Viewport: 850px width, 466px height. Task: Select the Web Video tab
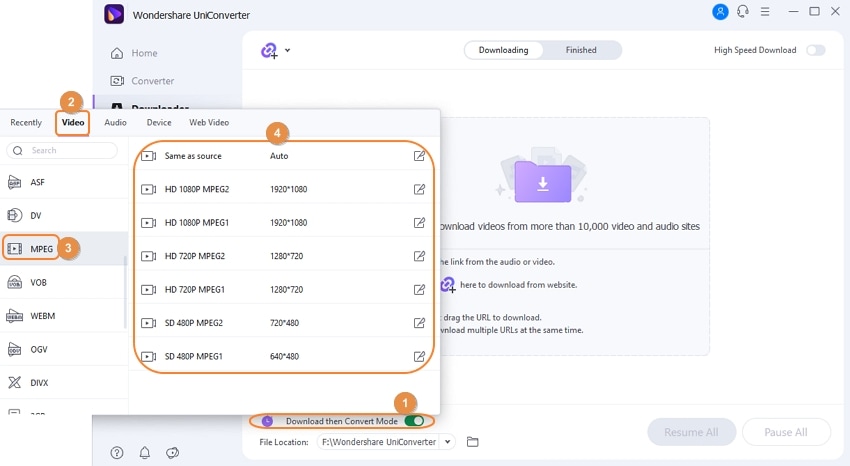coord(209,122)
